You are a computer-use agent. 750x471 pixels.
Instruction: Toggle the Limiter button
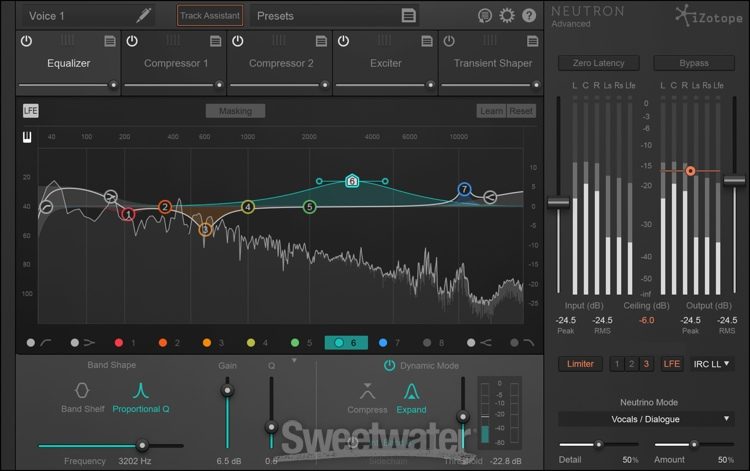(580, 364)
